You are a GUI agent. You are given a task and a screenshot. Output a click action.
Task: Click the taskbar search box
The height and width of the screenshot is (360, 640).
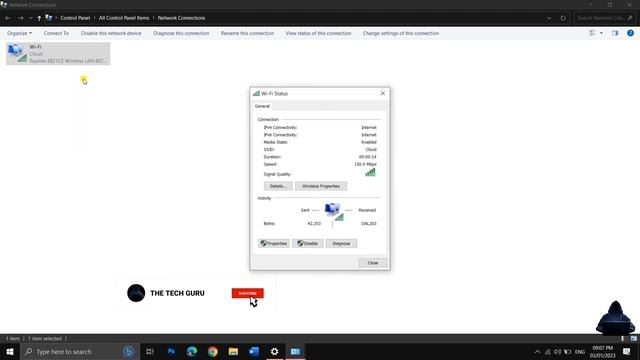(80, 351)
